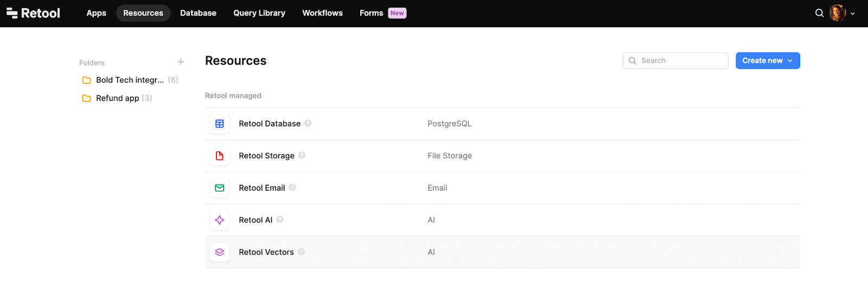Click the magnifier icon in search field
The width and height of the screenshot is (868, 282).
[x=632, y=61]
